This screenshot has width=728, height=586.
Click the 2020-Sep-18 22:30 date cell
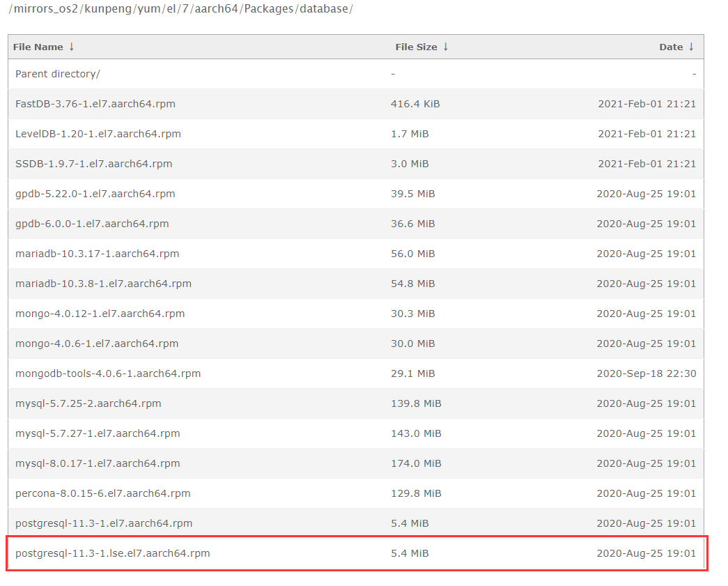point(646,373)
